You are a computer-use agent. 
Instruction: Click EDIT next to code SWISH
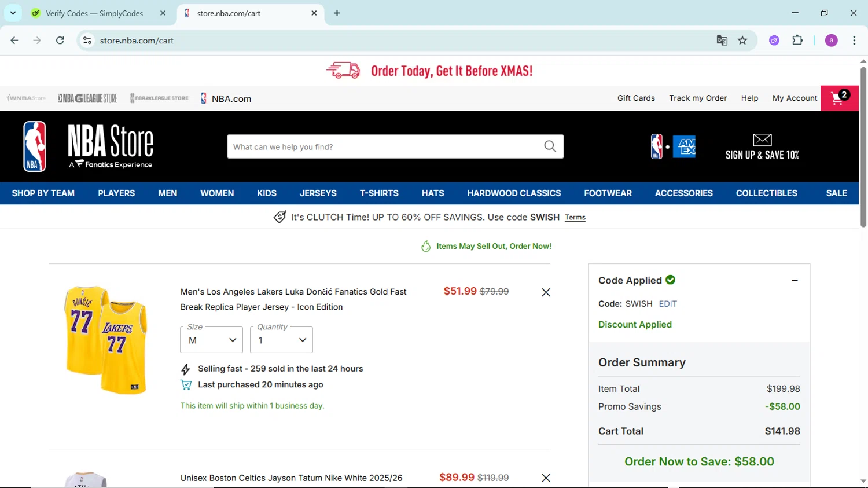pos(668,304)
